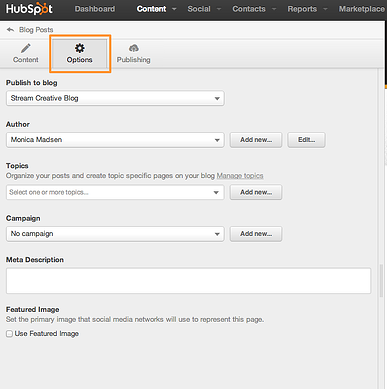Open the Select one or more topics dropdown
Screen dimensions: 387x389
115,192
